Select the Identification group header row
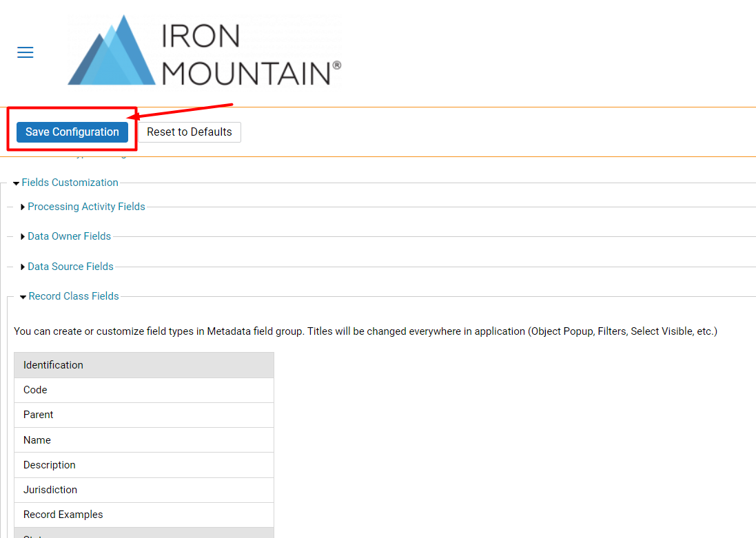756x538 pixels. click(144, 365)
